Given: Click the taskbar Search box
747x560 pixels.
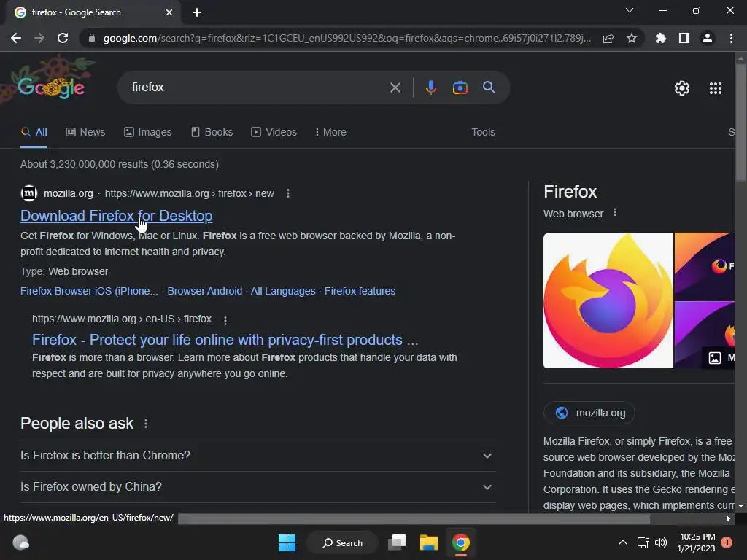Looking at the screenshot, I should (343, 542).
